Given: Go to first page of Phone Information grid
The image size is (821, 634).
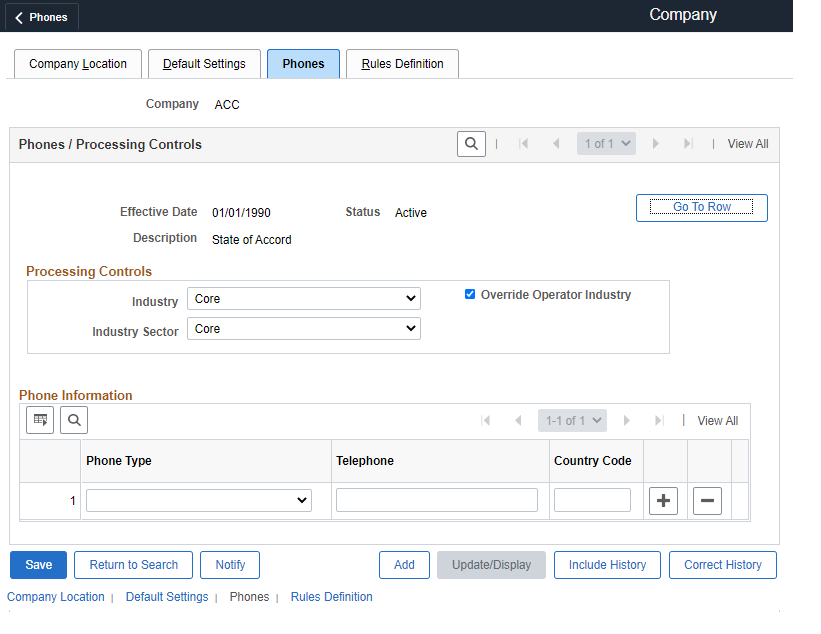Looking at the screenshot, I should coord(485,420).
